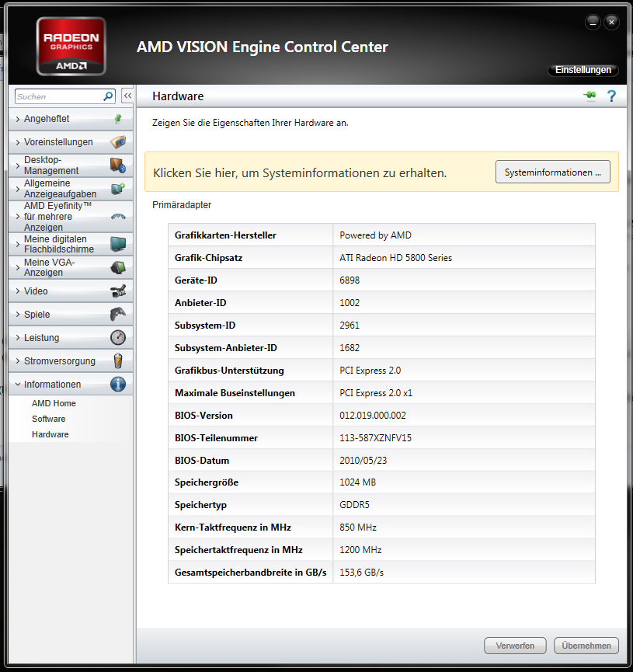Click the Subsystem-Anbieter-ID value 1682
Screen dimensions: 633x672
coord(350,348)
